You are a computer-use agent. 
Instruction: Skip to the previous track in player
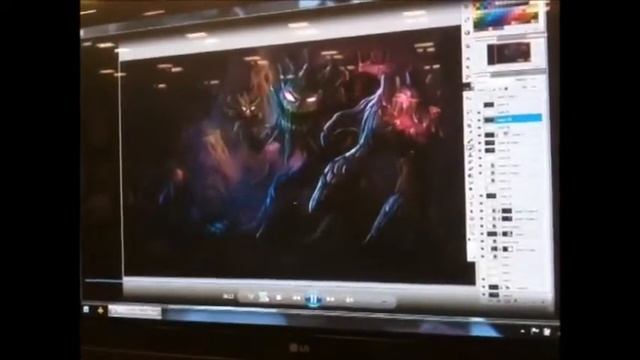click(x=297, y=299)
